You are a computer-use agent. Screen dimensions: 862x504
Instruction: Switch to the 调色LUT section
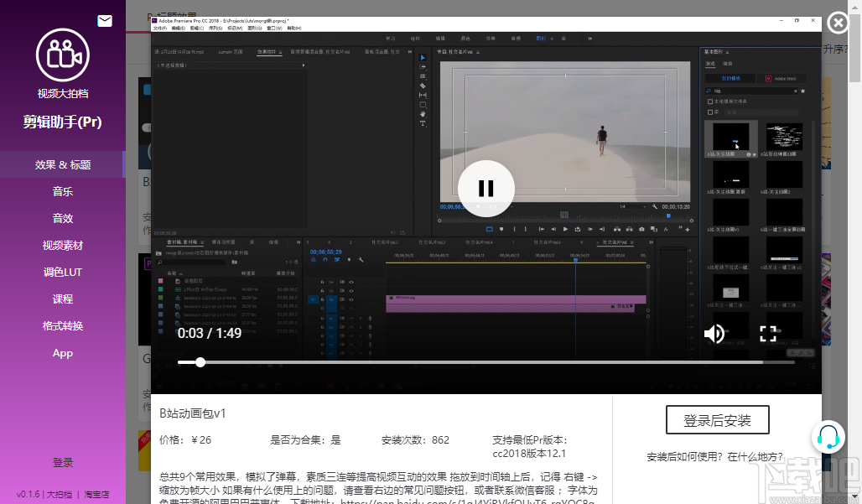click(63, 273)
